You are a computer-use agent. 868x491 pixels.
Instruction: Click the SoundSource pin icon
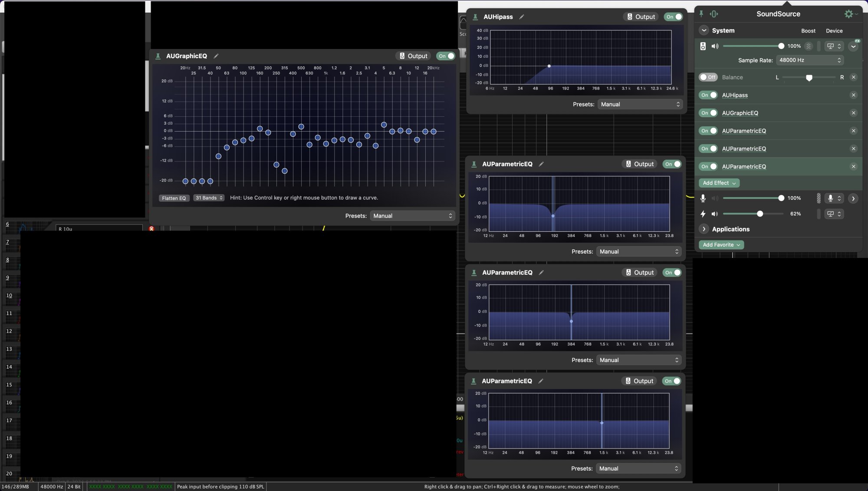pos(701,14)
